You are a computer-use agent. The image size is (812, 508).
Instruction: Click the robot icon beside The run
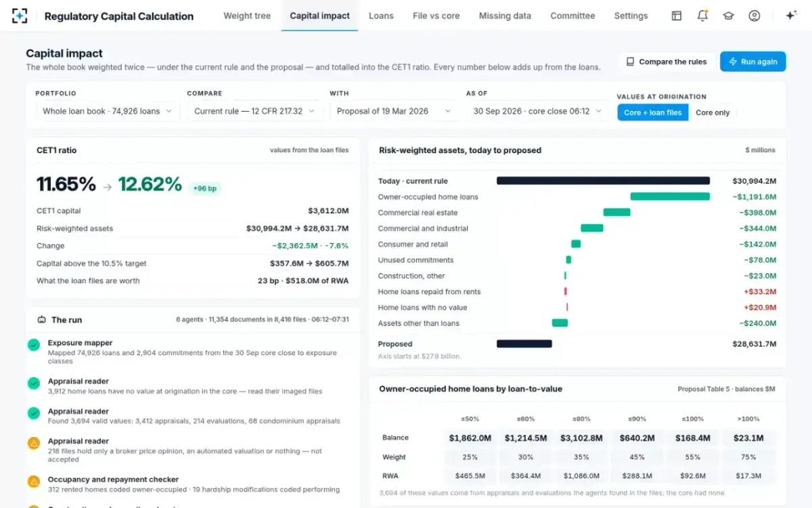click(x=41, y=320)
